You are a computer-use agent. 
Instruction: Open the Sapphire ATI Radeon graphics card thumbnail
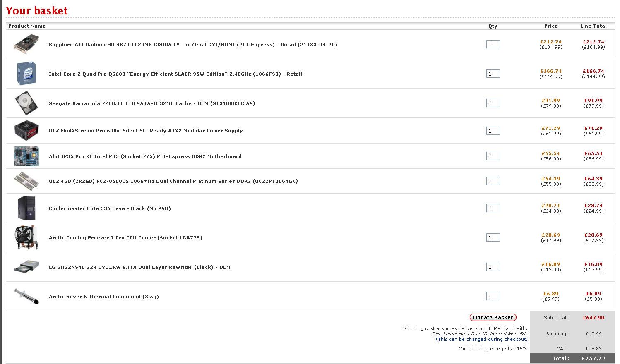click(26, 44)
